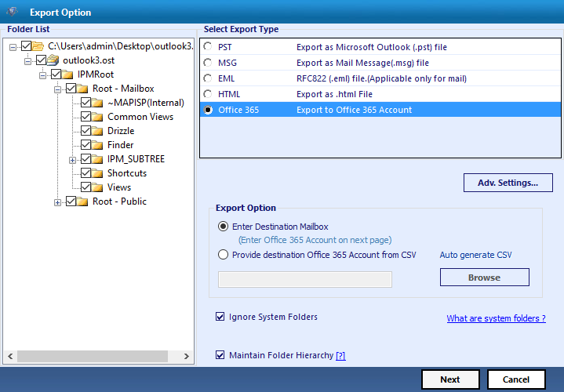Click the Finder folder icon
Image resolution: width=564 pixels, height=392 pixels.
coord(97,145)
